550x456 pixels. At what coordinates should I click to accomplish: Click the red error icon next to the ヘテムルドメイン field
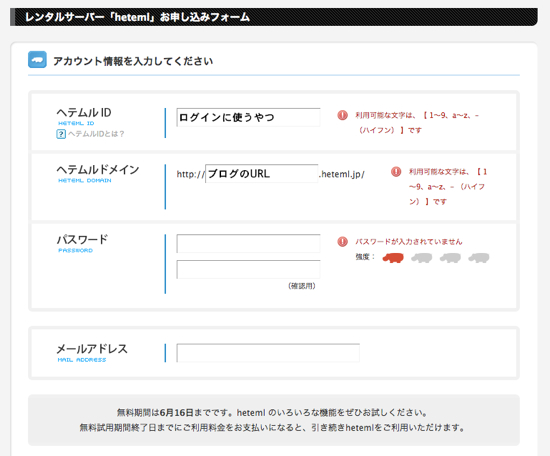point(396,172)
